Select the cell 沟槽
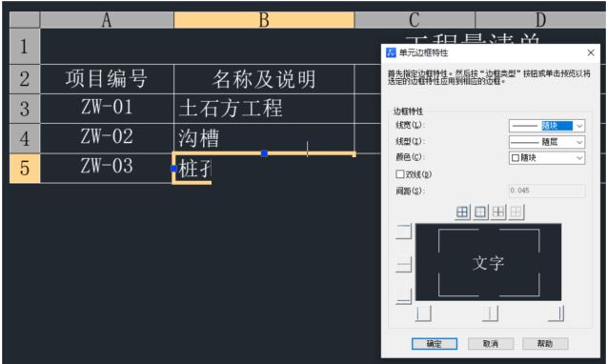 click(x=264, y=138)
